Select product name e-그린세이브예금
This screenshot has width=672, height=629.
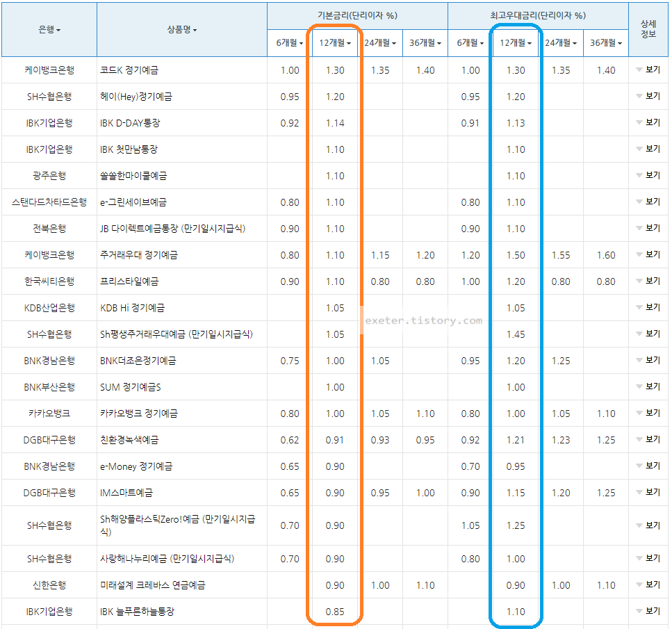point(133,202)
